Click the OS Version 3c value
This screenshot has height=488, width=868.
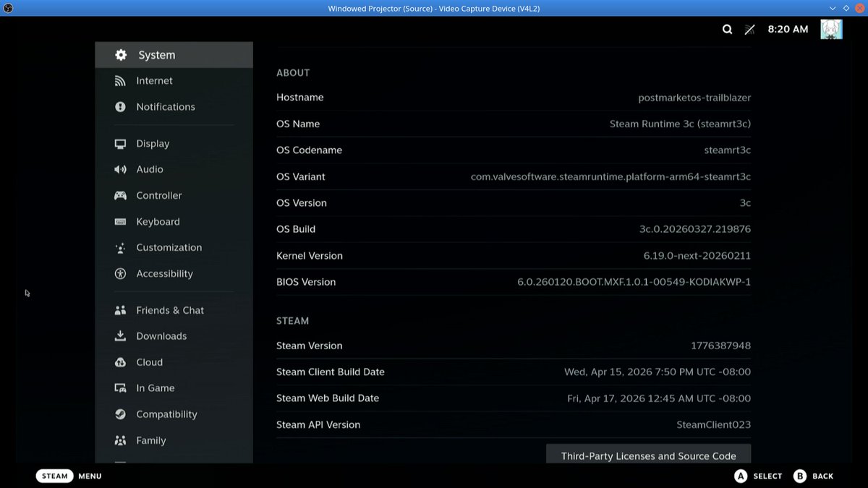pos(745,203)
